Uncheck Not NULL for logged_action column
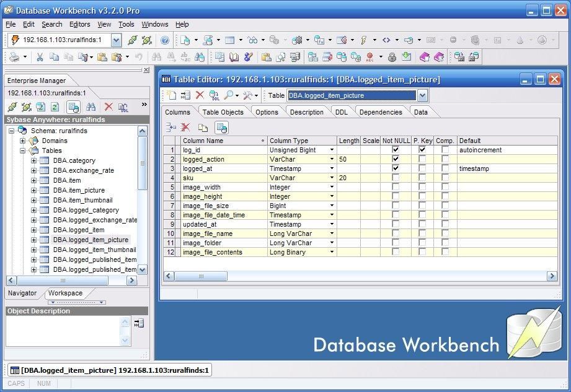The width and height of the screenshot is (571, 392). pos(396,159)
